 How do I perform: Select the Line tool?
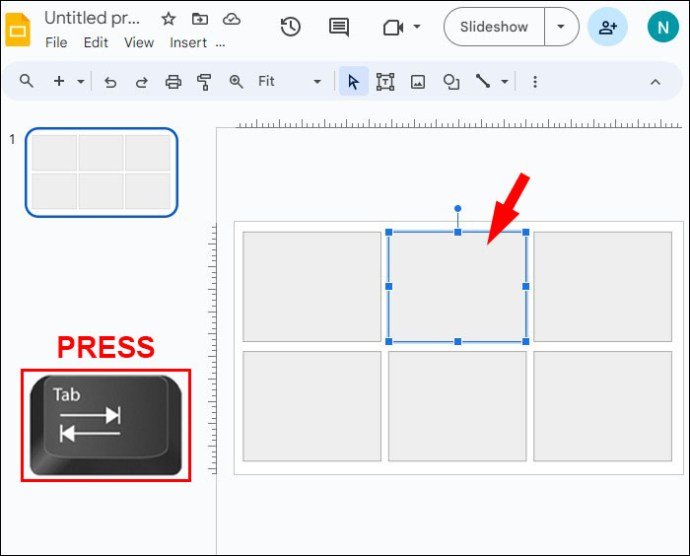click(483, 81)
